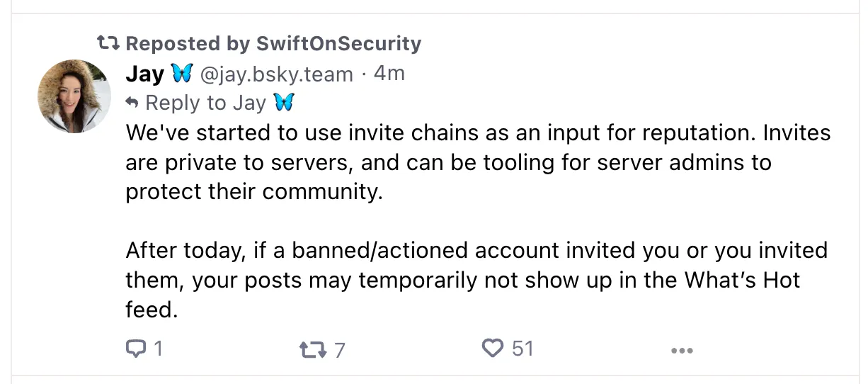Viewport: 868px width, 384px height.
Task: Click the like count number 51
Action: 522,349
